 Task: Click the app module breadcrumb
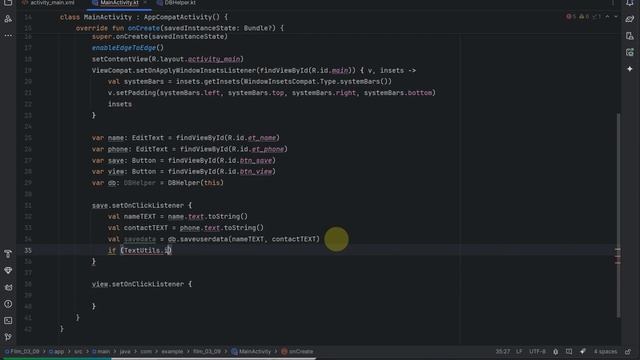56,351
